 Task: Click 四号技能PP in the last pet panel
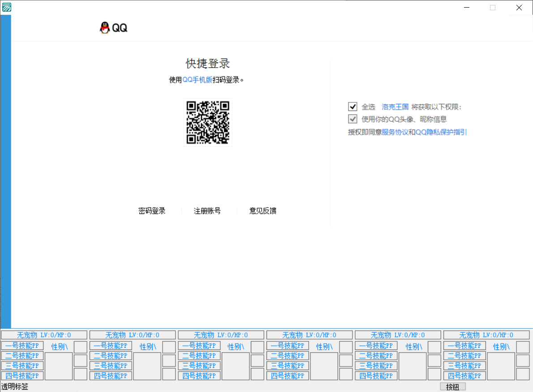point(464,376)
